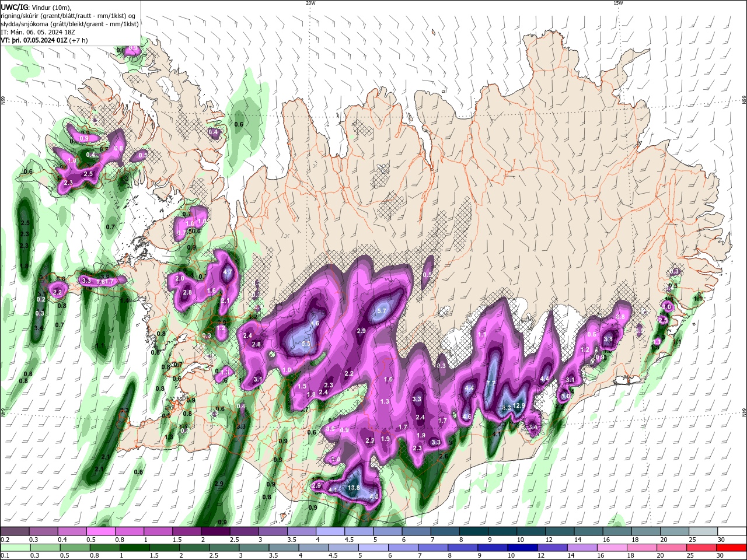The width and height of the screenshot is (747, 560).
Task: Click the 4.7 snowfall value
Action: 228,272
